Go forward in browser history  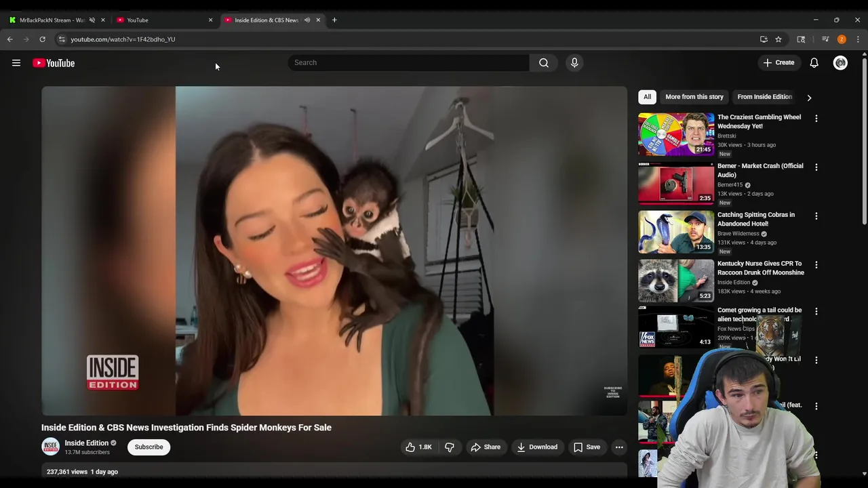tap(26, 39)
